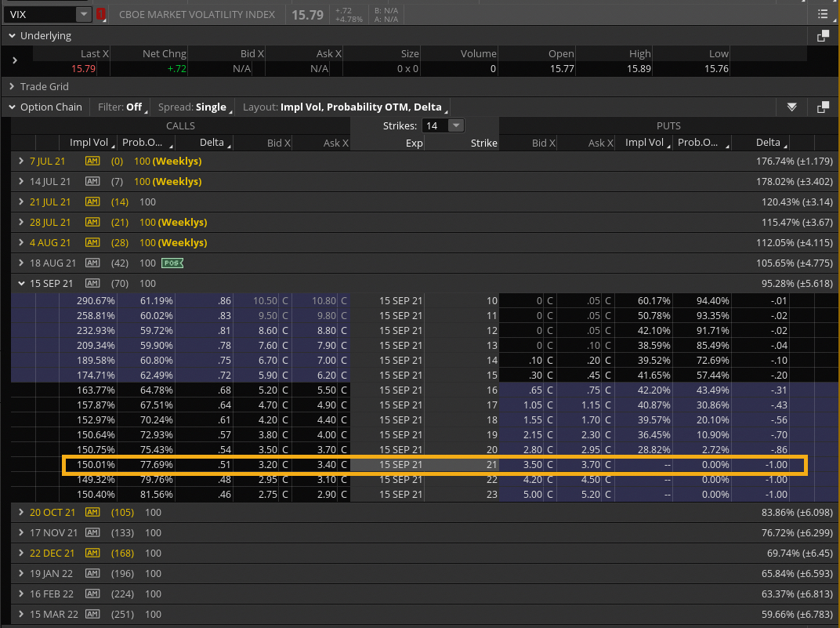Open the Spread: Single menu
The height and width of the screenshot is (628, 840).
pos(194,107)
